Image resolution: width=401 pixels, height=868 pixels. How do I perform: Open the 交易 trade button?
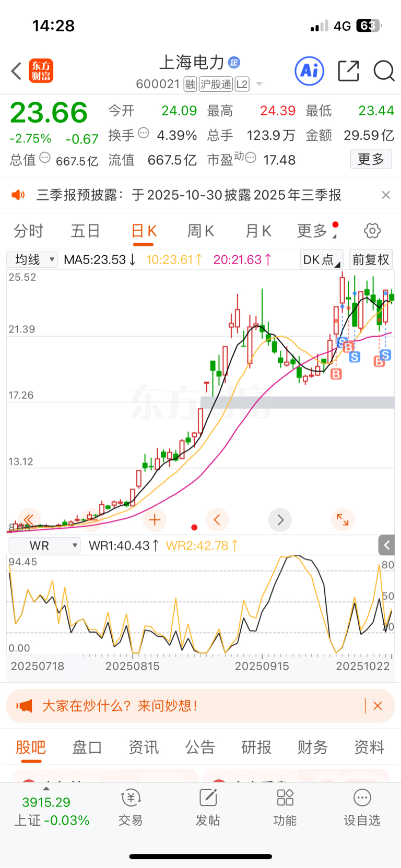click(x=131, y=808)
